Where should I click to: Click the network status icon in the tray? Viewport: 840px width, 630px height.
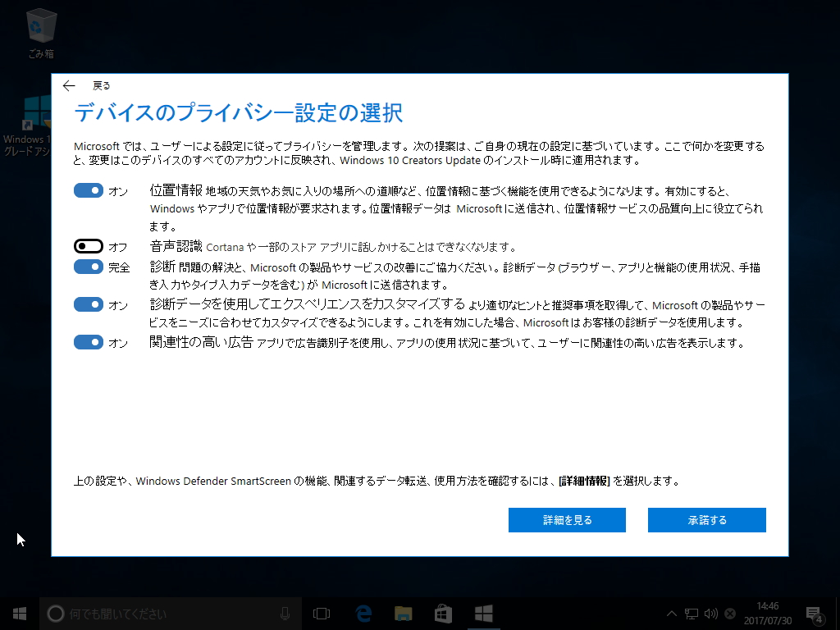pyautogui.click(x=689, y=613)
